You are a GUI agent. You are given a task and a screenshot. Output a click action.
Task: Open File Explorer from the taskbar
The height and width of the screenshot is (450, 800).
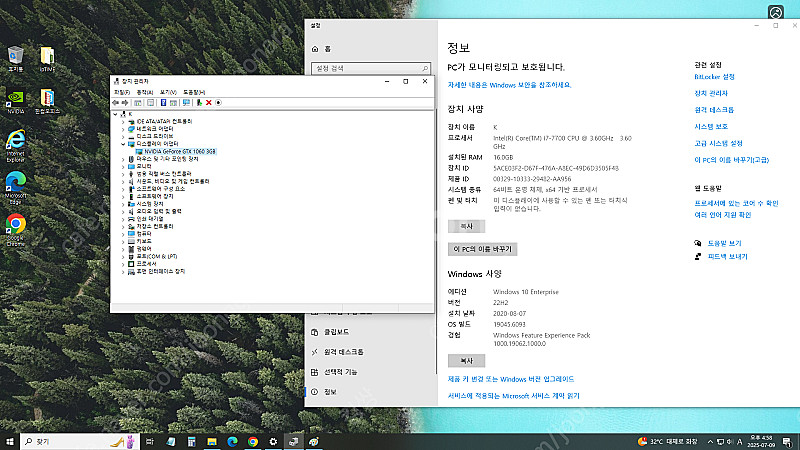[212, 441]
